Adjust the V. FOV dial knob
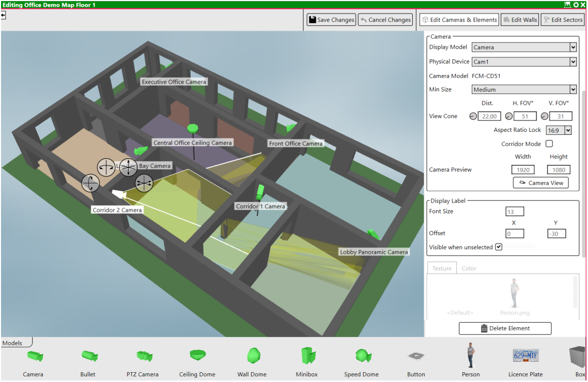588x382 pixels. tap(545, 116)
